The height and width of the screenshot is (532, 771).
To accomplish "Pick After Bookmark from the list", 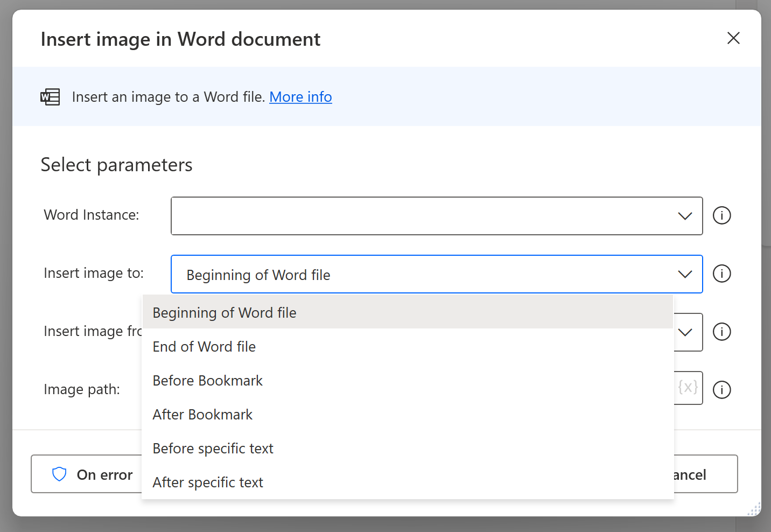I will (x=202, y=415).
